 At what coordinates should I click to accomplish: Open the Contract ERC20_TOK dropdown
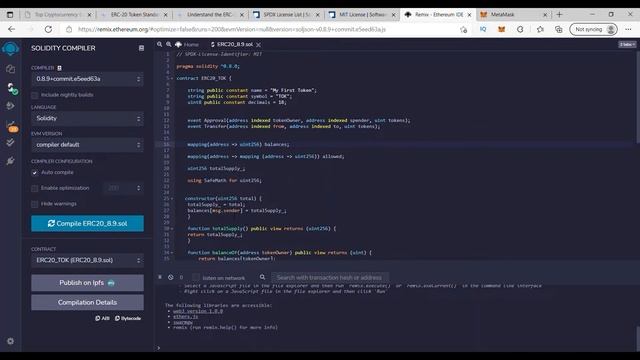[x=87, y=260]
